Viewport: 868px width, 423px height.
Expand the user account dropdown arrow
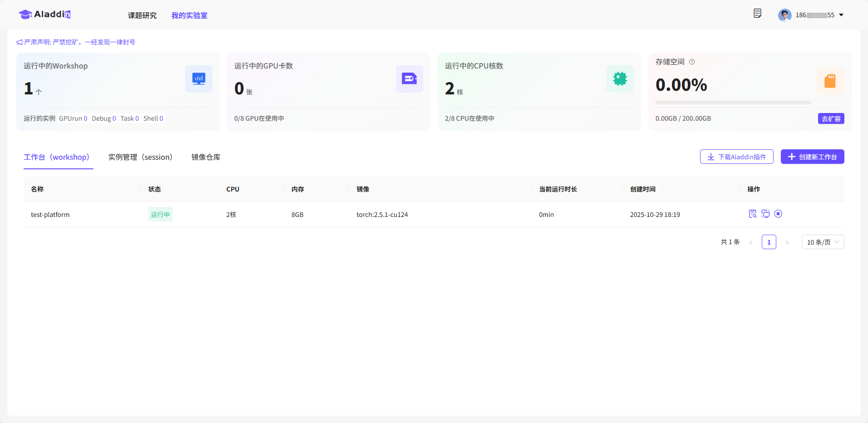[x=841, y=15]
